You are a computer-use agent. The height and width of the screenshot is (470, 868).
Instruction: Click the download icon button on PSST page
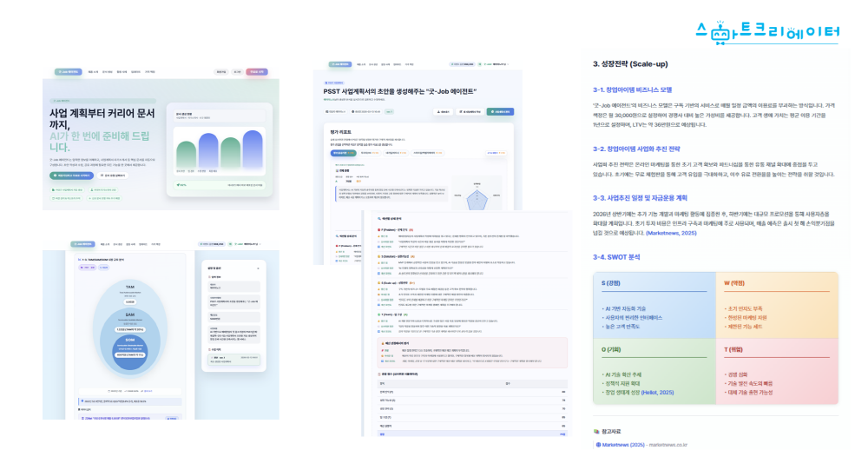(444, 112)
